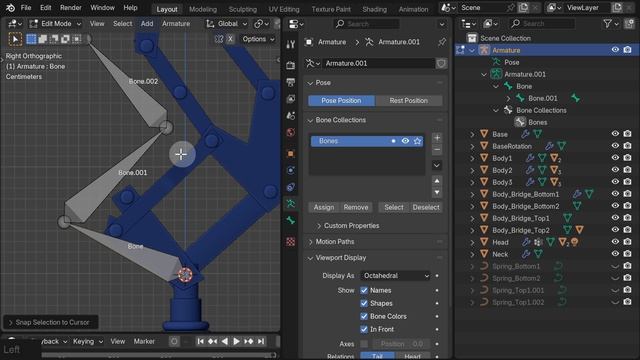Hide the Base object in viewport
640x360 pixels.
[x=615, y=134]
